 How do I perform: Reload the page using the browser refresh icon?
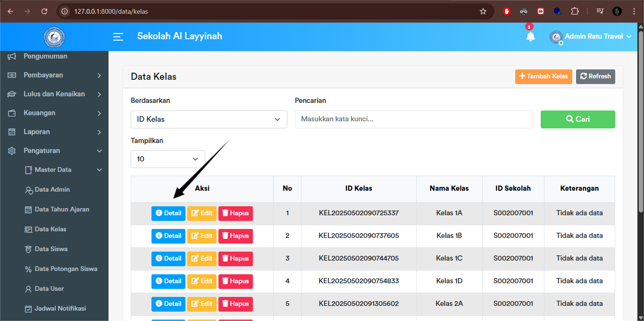(44, 11)
